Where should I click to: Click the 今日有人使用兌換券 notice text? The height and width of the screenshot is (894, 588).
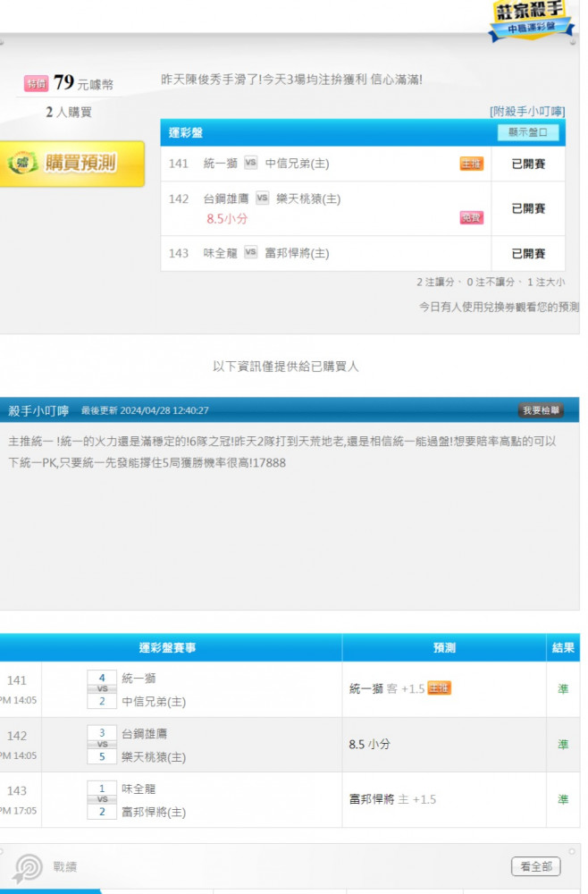pos(499,307)
